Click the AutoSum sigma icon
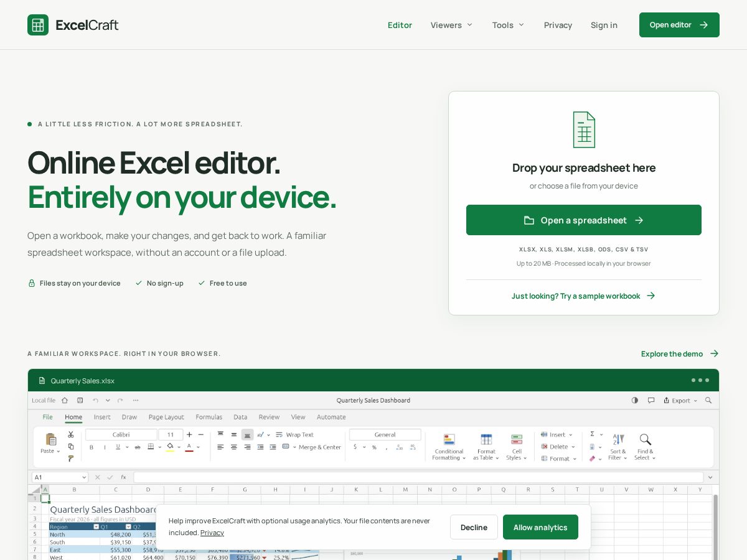 pyautogui.click(x=592, y=434)
